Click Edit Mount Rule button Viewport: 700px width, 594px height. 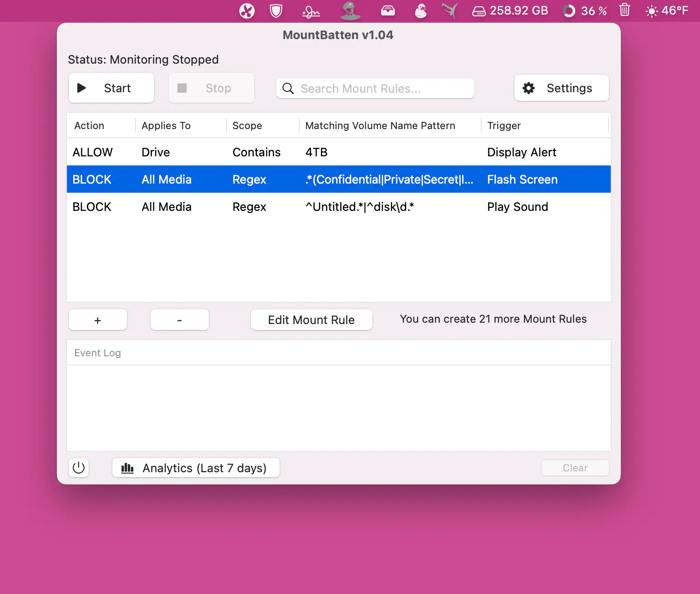311,320
